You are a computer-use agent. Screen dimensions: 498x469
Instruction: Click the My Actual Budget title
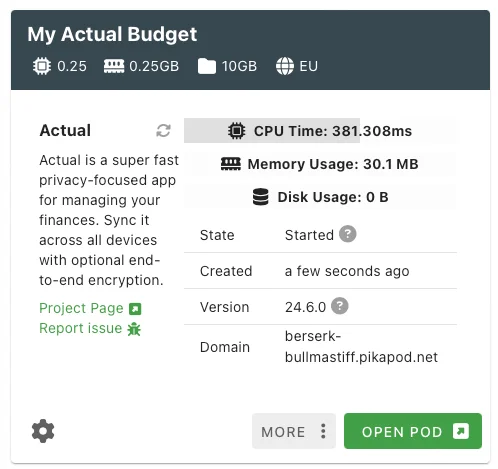tap(112, 34)
